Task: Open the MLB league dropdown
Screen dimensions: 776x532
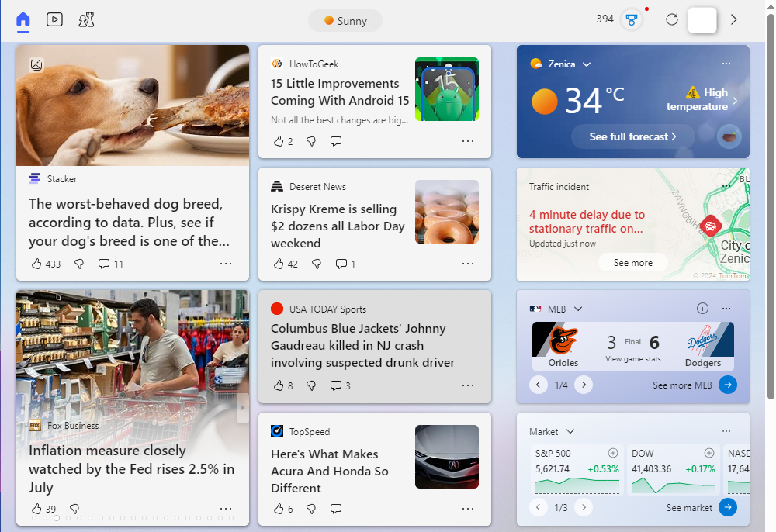Action: coord(577,309)
